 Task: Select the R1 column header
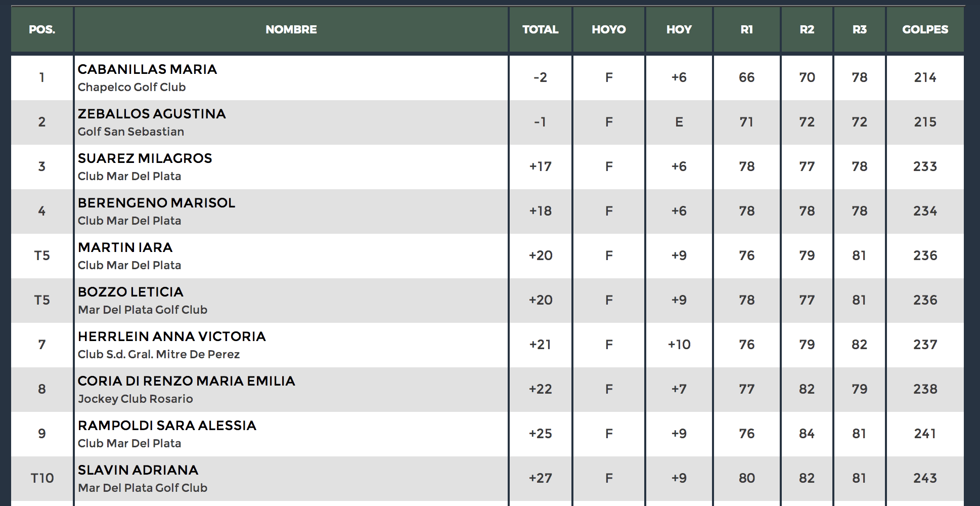746,29
